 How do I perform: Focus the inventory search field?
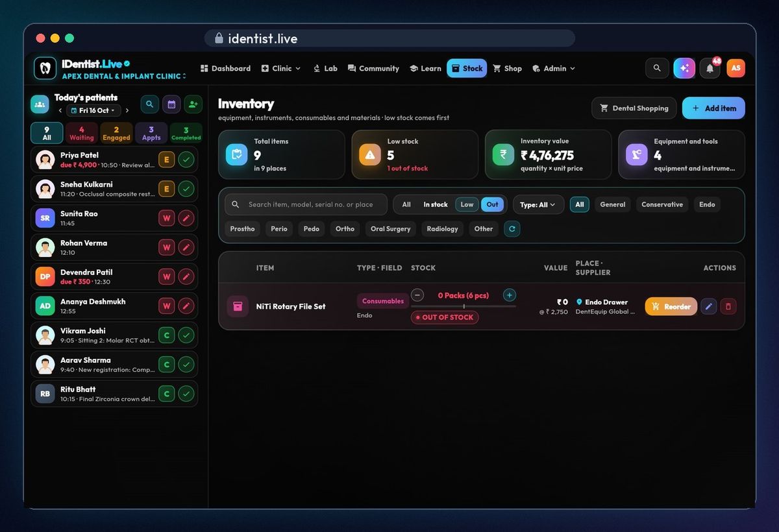[306, 204]
